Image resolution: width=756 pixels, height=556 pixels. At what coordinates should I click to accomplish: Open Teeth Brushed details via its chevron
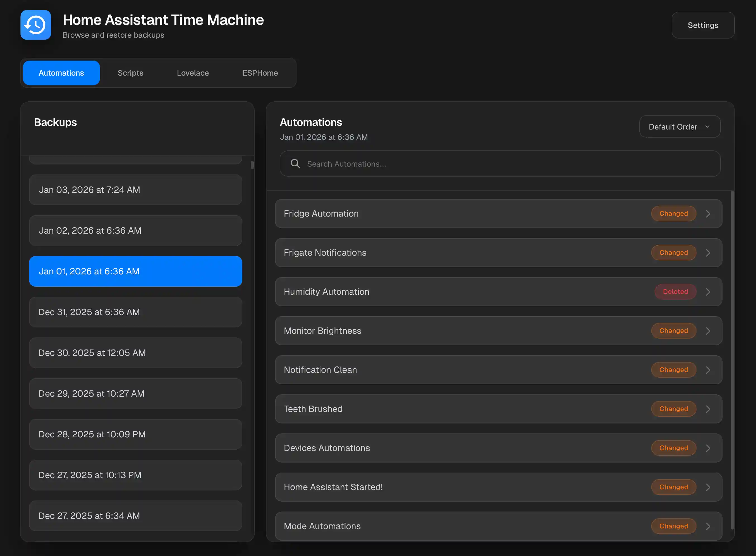point(708,409)
